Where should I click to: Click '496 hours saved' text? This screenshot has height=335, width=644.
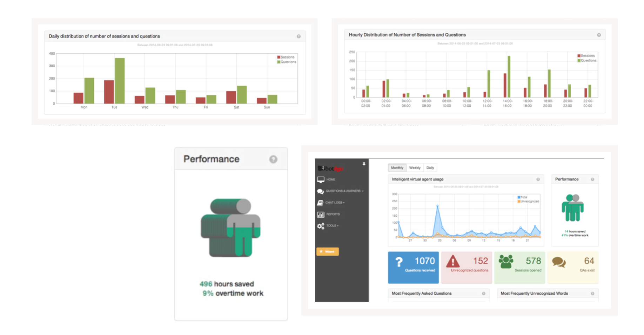coord(227,284)
